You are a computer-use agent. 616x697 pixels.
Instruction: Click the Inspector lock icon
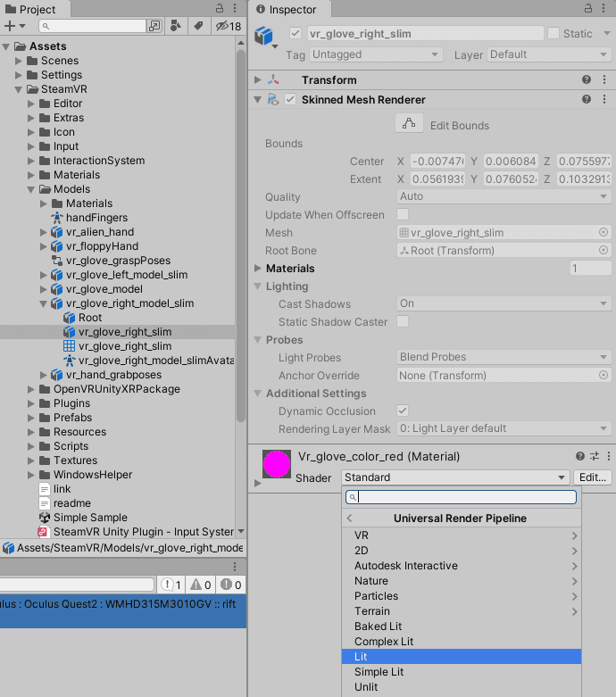(x=588, y=8)
